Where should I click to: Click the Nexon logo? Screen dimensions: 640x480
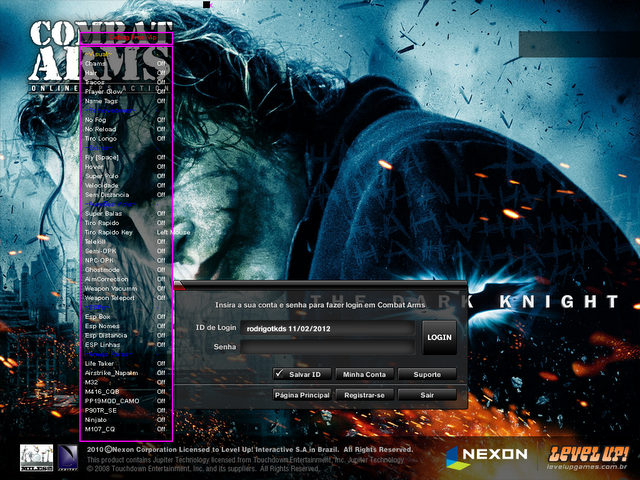point(487,456)
